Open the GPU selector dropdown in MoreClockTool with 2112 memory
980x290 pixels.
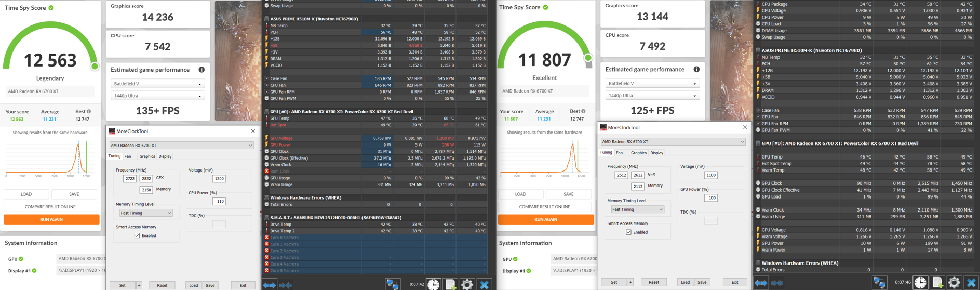click(x=673, y=142)
